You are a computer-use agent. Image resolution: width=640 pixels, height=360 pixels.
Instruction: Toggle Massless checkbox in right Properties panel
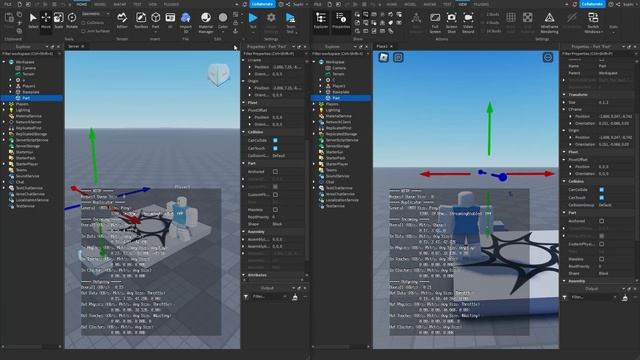tap(602, 259)
